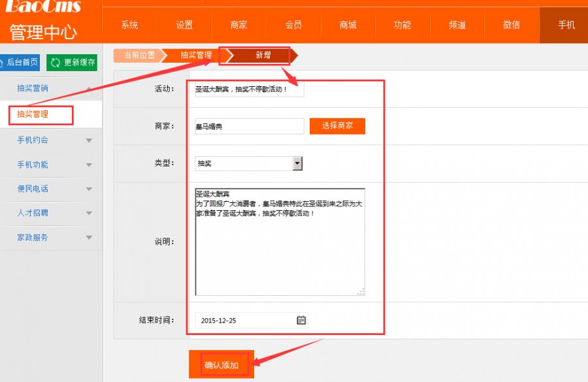The width and height of the screenshot is (588, 382).
Task: Open the 类型 dropdown showing 抽奖
Action: point(249,163)
